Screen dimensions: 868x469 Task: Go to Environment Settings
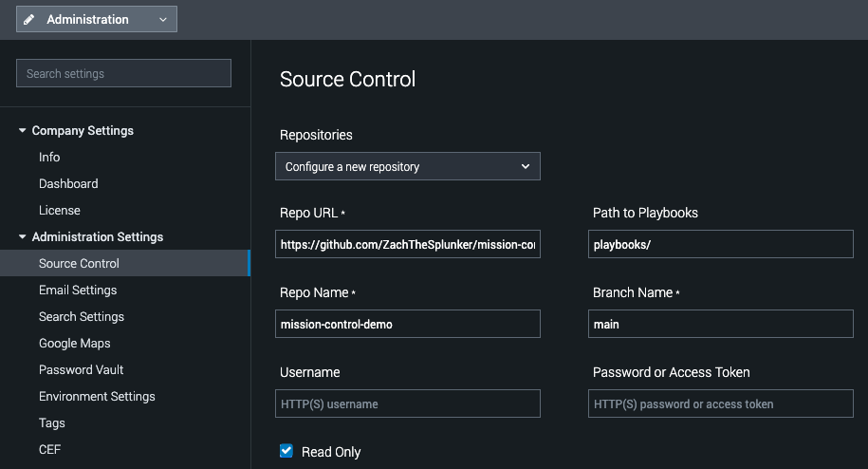point(97,396)
